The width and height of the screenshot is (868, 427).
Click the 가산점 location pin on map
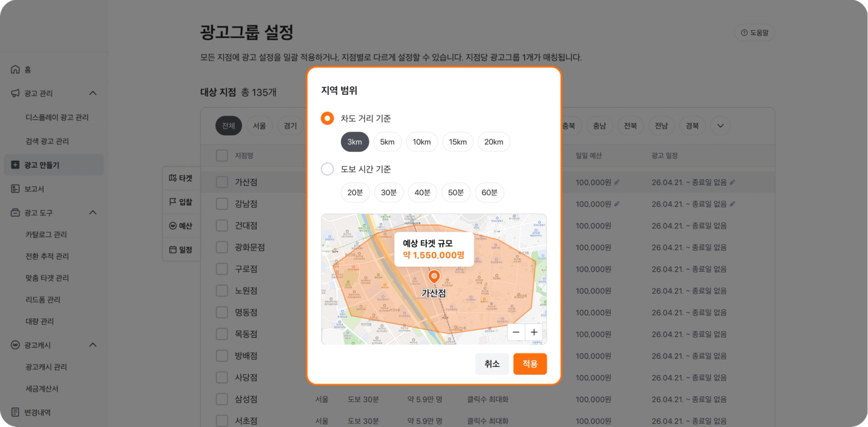(x=434, y=277)
